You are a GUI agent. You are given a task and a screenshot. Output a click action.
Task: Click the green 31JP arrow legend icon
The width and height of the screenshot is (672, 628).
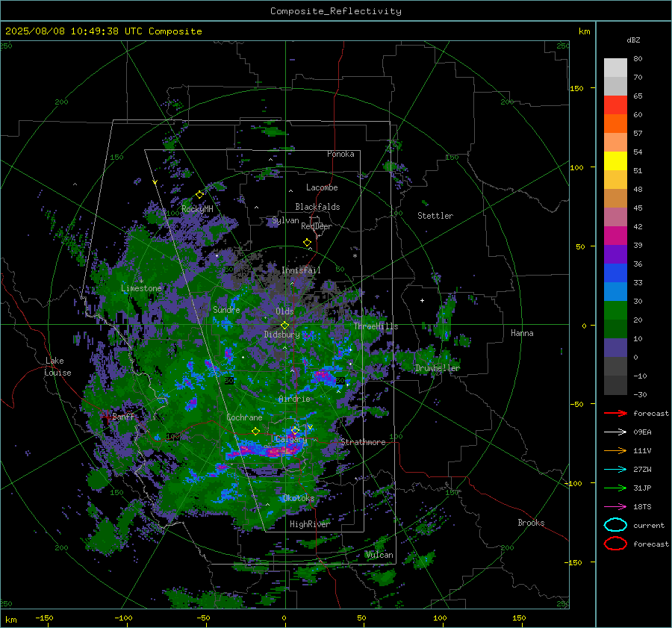coord(615,488)
